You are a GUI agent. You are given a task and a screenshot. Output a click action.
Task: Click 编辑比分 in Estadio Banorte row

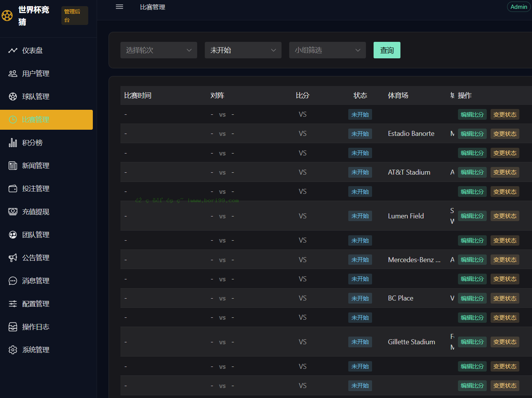click(x=472, y=134)
